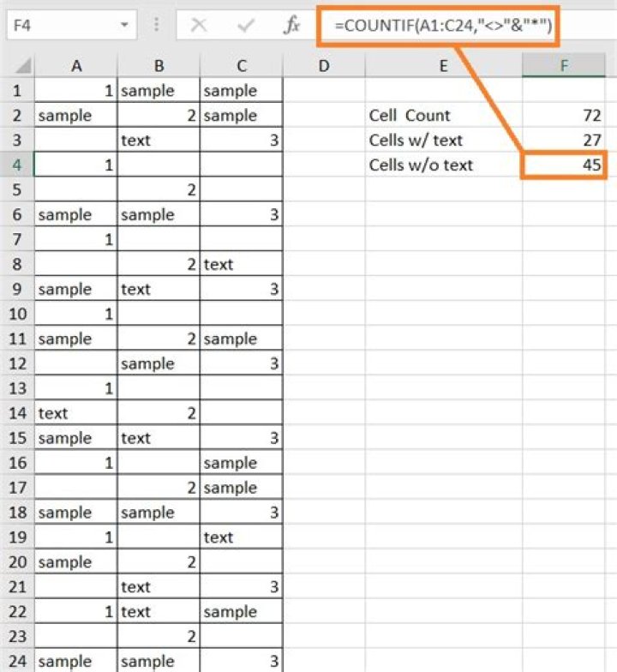Select cell F4 with value 45
Screen dimensions: 617x672
(x=564, y=165)
